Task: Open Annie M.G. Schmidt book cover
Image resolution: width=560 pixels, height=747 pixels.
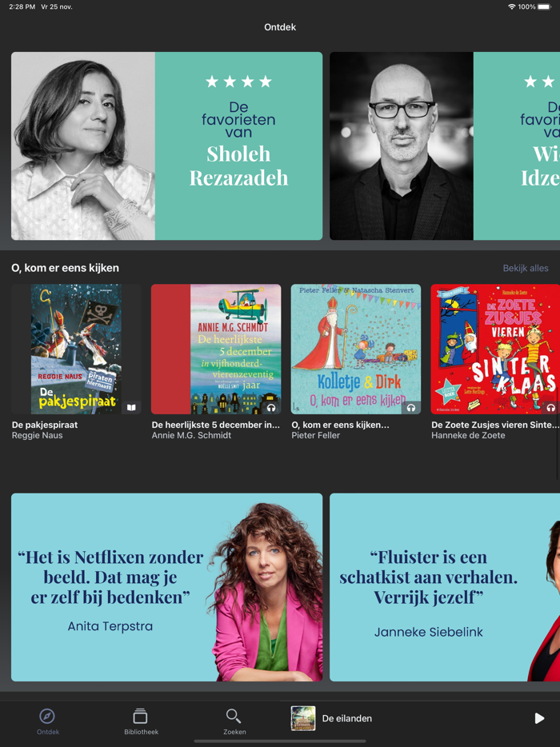Action: tap(216, 350)
